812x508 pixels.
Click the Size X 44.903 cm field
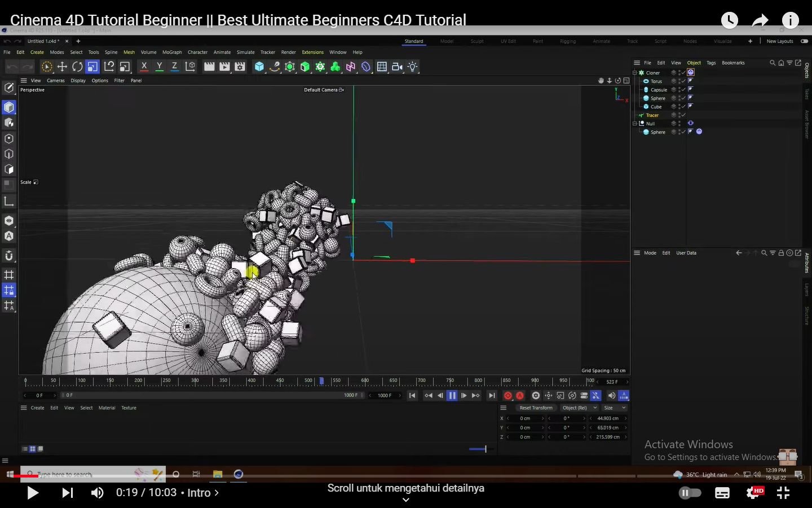coord(608,418)
